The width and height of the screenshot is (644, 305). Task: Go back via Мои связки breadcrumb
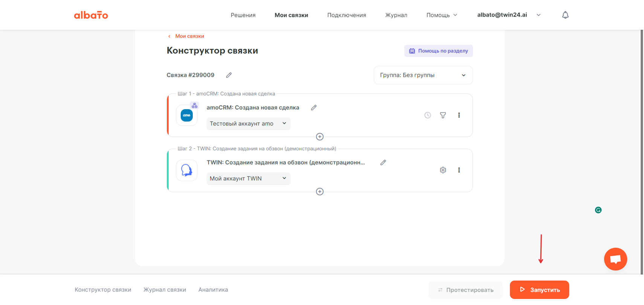click(186, 36)
